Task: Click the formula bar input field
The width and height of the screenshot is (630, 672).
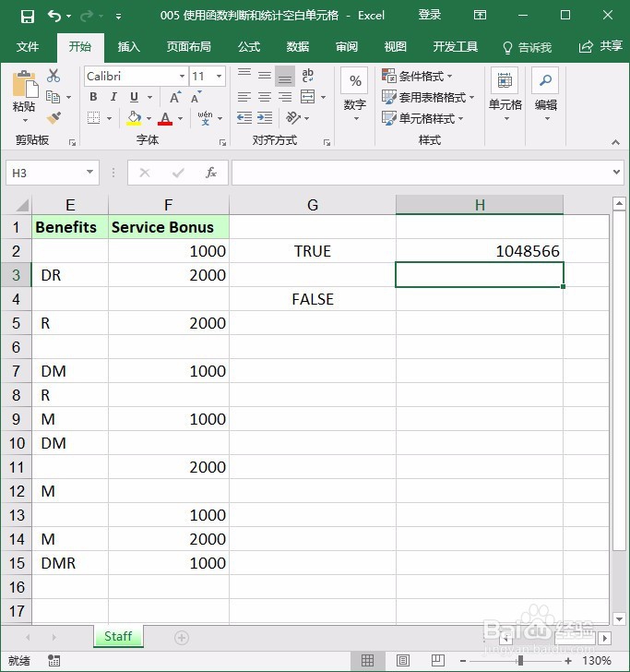Action: point(421,173)
